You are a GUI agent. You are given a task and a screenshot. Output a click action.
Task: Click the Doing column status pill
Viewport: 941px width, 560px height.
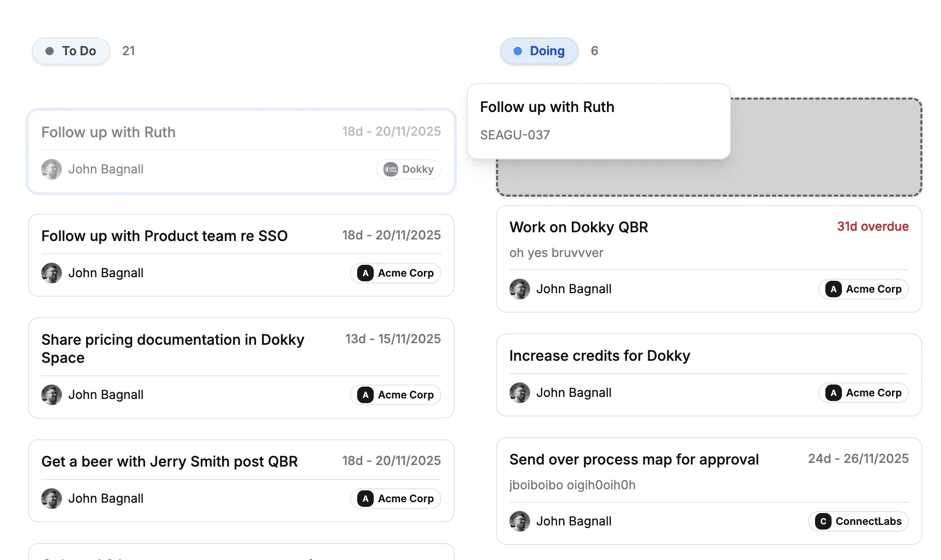point(539,51)
